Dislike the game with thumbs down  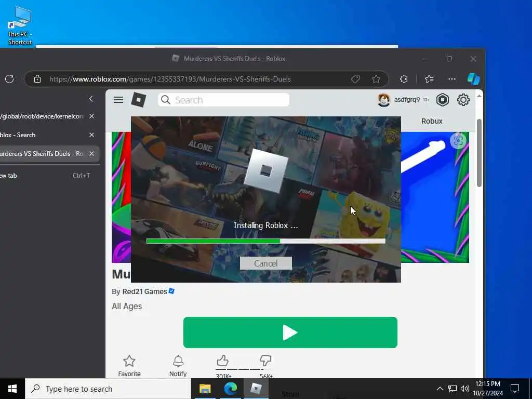[265, 361]
